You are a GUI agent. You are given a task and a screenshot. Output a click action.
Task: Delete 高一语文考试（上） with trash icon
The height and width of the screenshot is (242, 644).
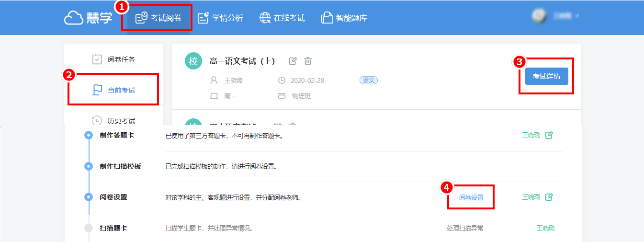(308, 61)
